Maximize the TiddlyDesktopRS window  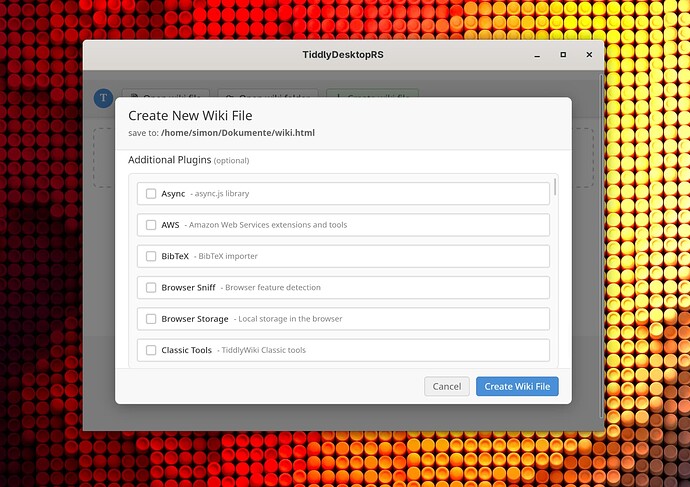tap(563, 55)
